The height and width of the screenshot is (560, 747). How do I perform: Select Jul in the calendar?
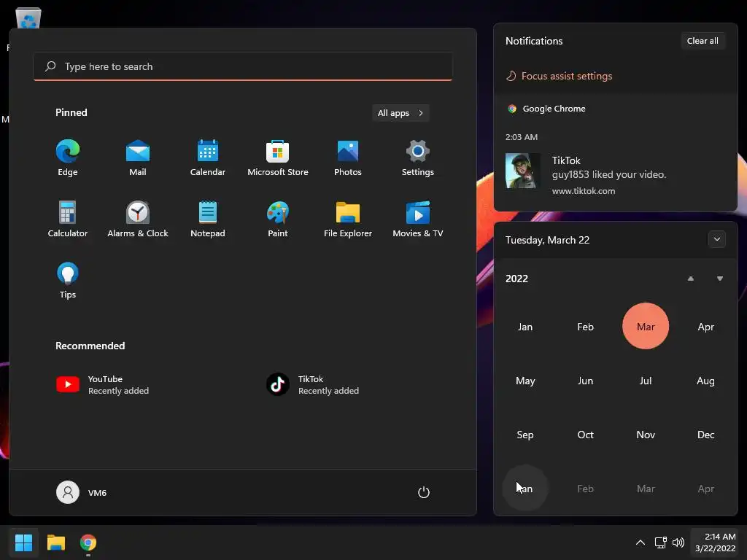point(646,381)
